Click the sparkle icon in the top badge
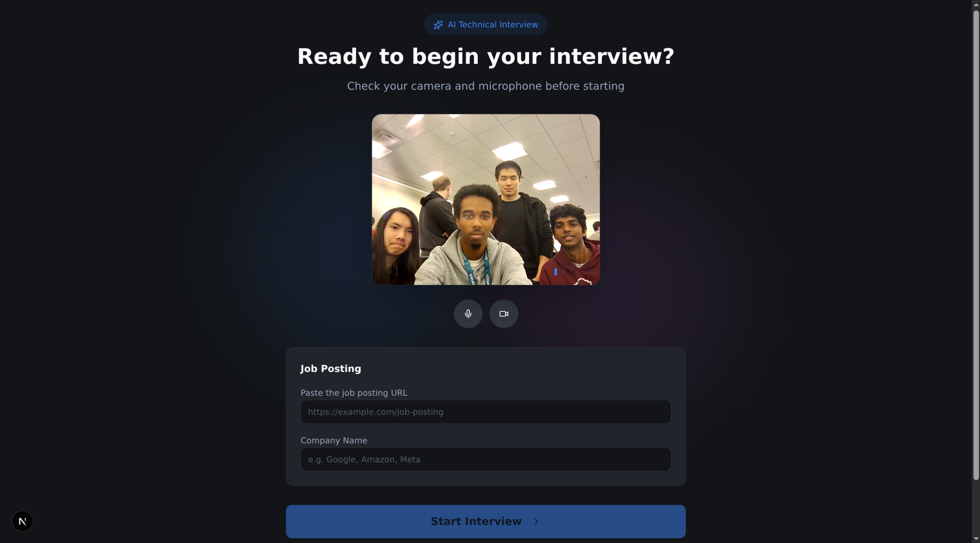 pos(438,25)
